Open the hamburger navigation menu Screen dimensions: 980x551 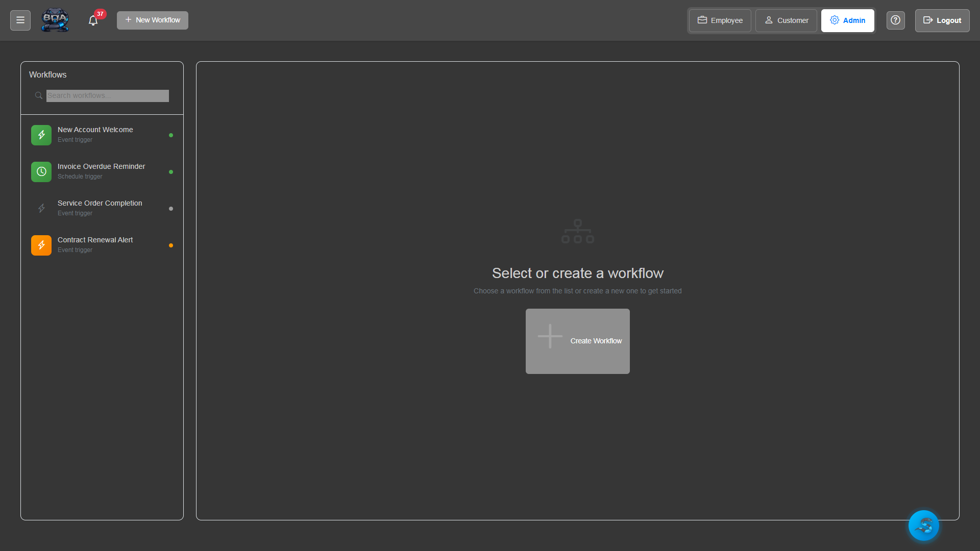tap(20, 20)
